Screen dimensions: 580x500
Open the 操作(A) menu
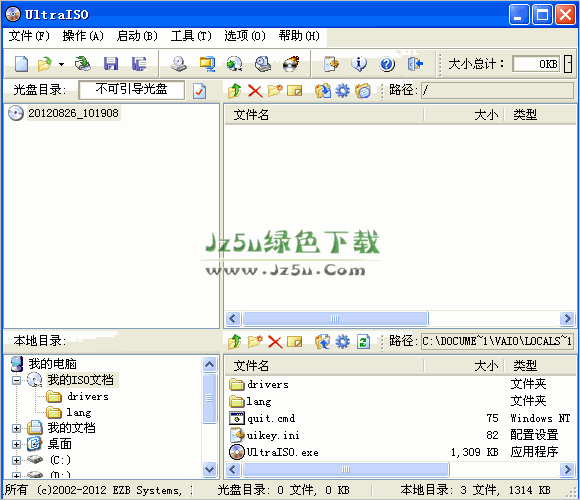click(x=83, y=36)
